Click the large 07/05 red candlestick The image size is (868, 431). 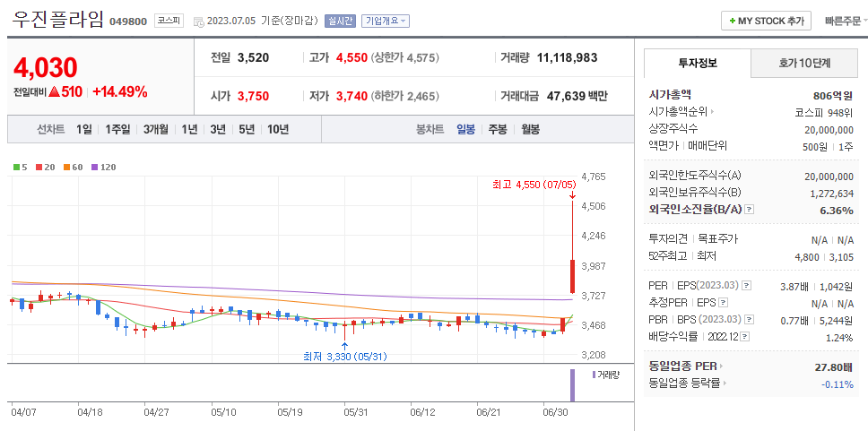coord(572,275)
